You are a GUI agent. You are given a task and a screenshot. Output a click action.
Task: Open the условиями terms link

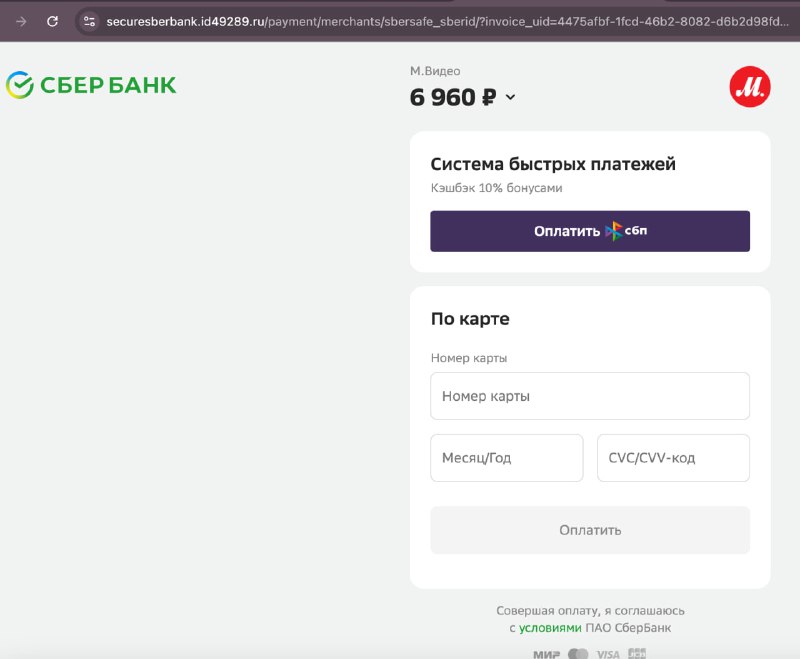click(x=550, y=628)
